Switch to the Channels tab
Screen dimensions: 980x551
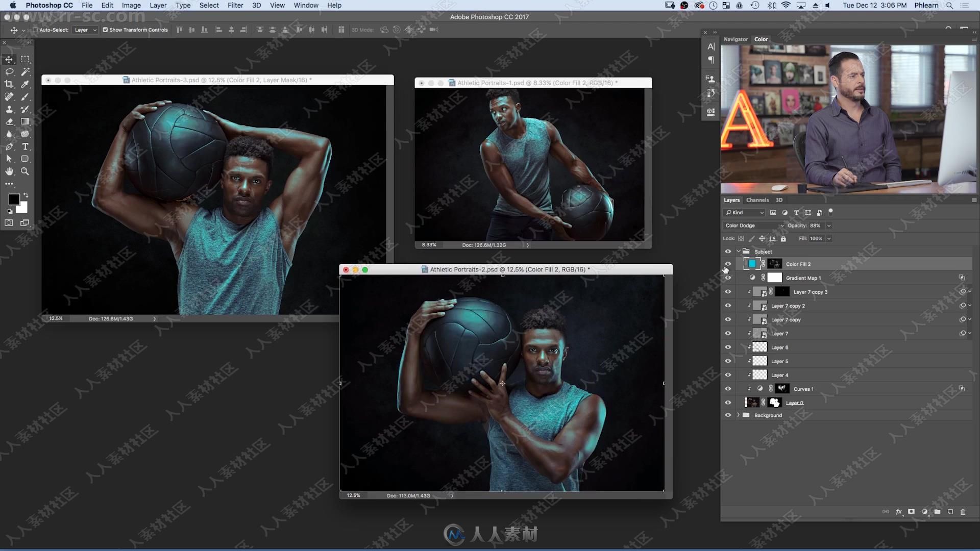pos(757,199)
